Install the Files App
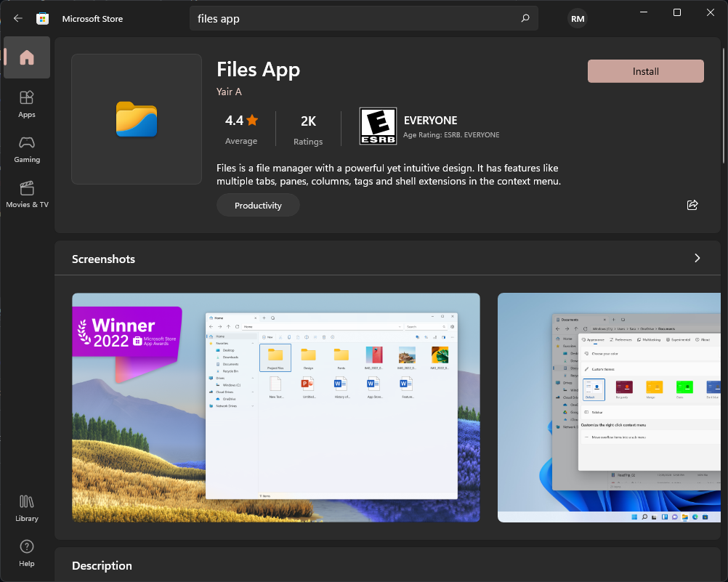Image resolution: width=728 pixels, height=582 pixels. pos(645,71)
